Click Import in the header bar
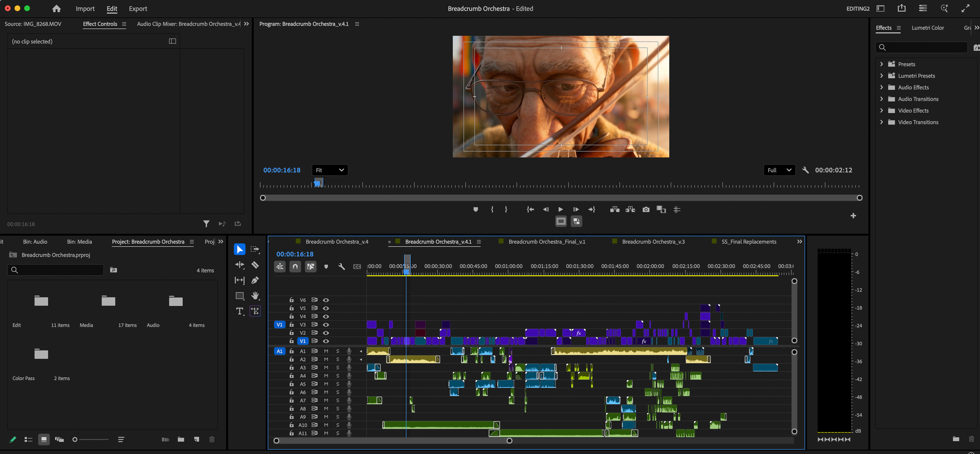980x454 pixels. [x=85, y=9]
